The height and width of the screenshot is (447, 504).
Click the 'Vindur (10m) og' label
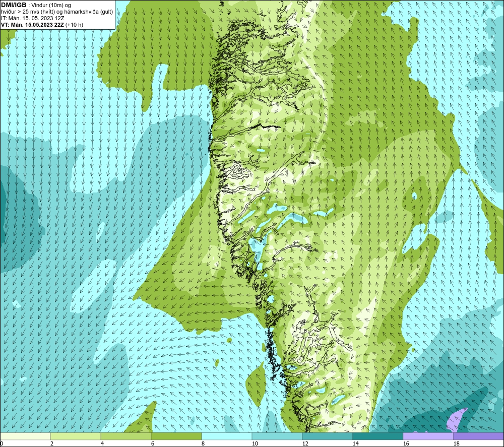(x=51, y=6)
